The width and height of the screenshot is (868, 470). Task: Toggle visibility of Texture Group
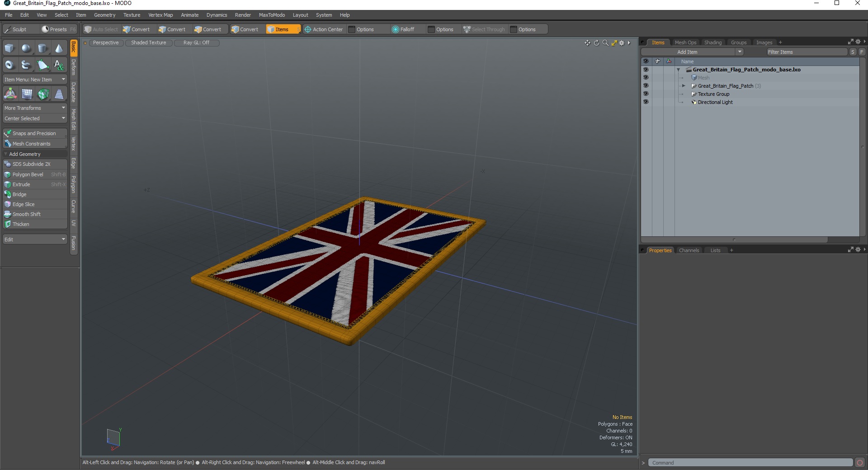click(x=646, y=94)
